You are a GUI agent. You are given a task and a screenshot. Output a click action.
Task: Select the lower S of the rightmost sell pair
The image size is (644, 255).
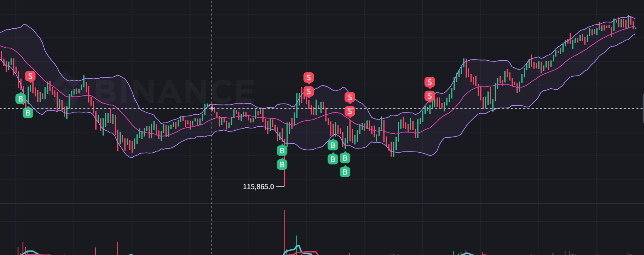429,96
